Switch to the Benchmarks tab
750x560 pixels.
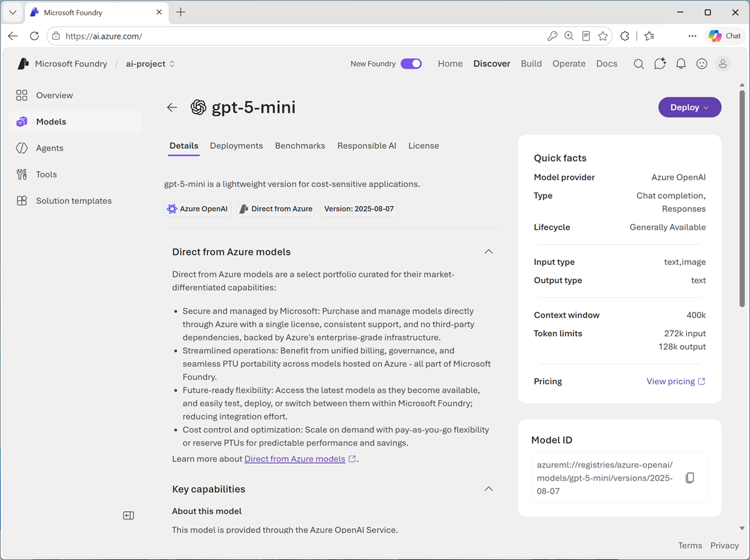point(300,146)
